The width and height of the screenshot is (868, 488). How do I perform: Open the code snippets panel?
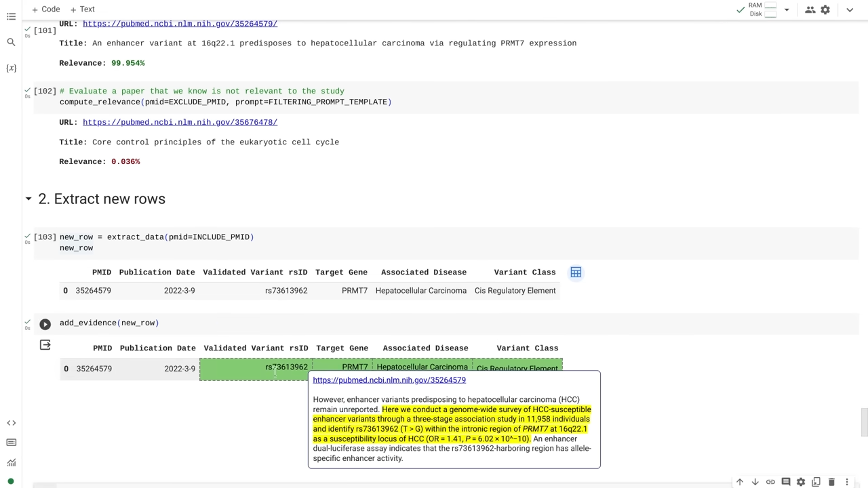(11, 423)
